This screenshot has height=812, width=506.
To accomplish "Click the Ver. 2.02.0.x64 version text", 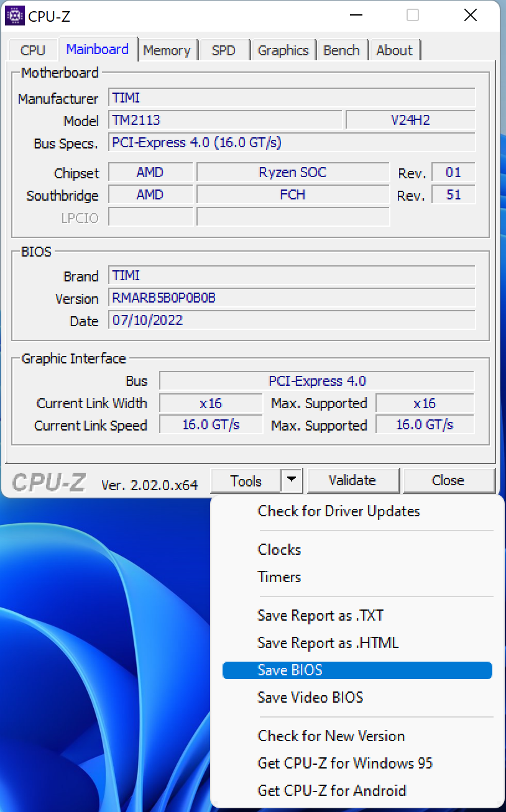I will pyautogui.click(x=149, y=485).
